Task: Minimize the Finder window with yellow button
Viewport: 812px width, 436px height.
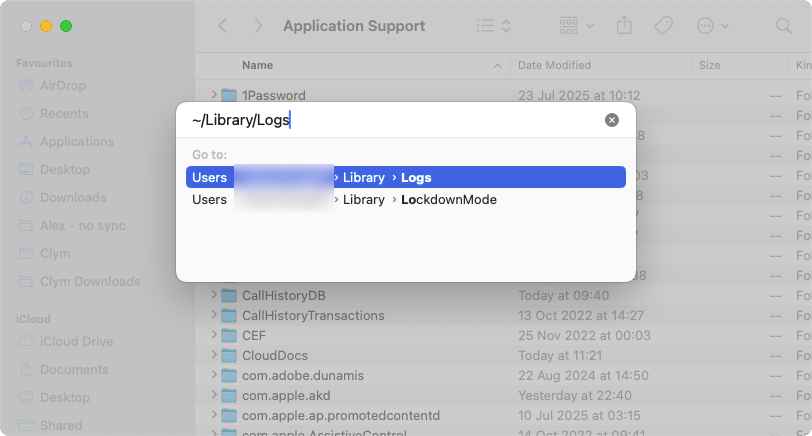Action: 46,26
